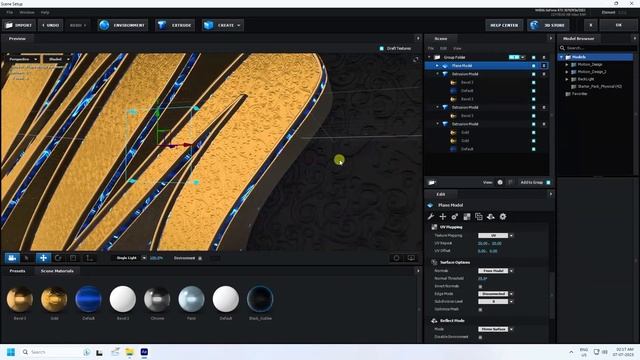Select the camera orbit tool in viewport toolbar
The width and height of the screenshot is (640, 360).
pos(12,258)
